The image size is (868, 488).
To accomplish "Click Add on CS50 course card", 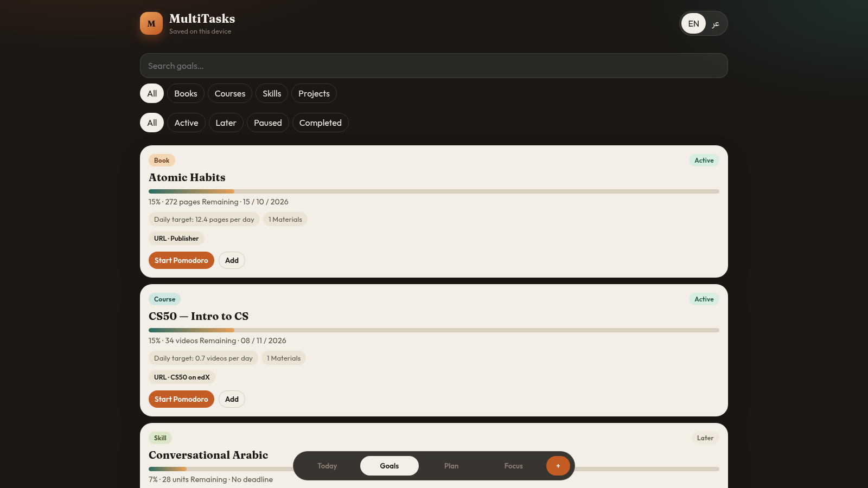I will (x=232, y=399).
